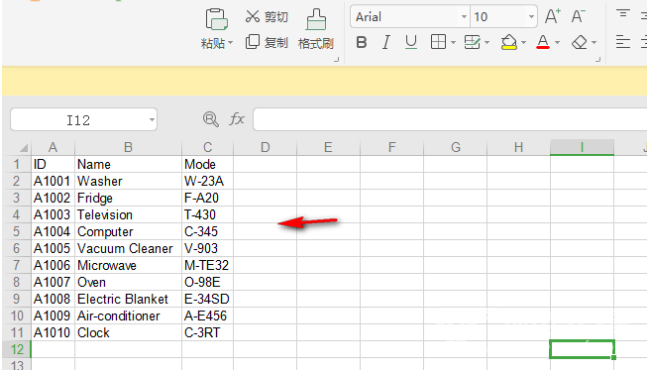Expand the borders dropdown arrow
Viewport: 648px width, 374px height.
[x=453, y=43]
